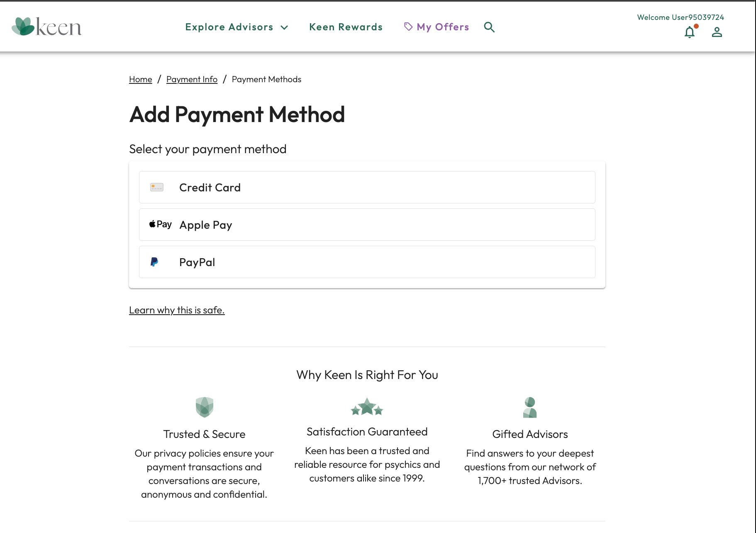756x533 pixels.
Task: Select Credit Card payment method
Action: [x=367, y=187]
